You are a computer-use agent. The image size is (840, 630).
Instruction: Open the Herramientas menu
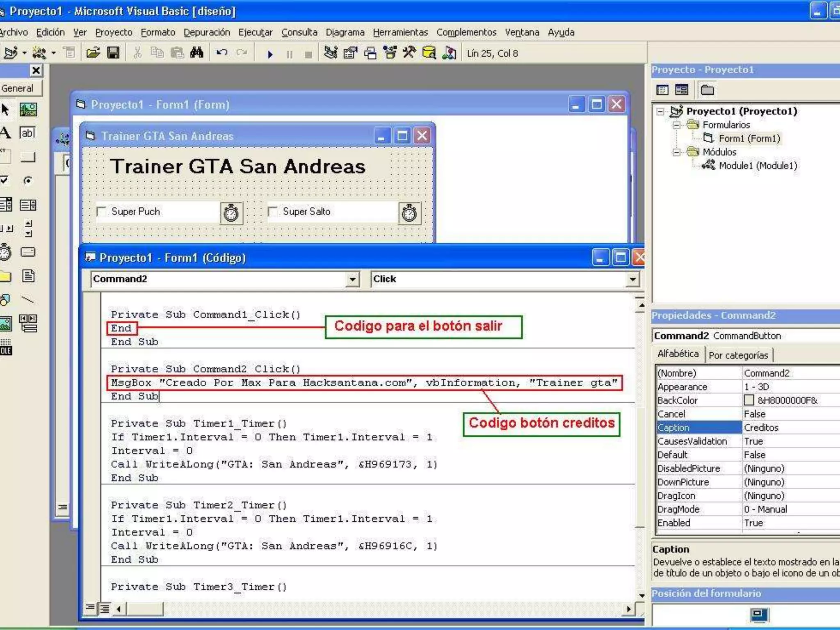pos(400,32)
